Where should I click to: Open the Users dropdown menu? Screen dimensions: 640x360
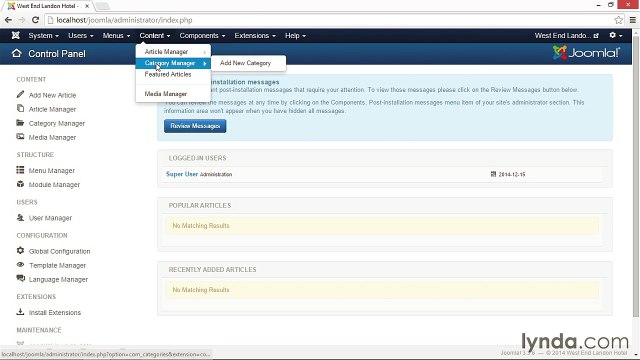[80, 36]
